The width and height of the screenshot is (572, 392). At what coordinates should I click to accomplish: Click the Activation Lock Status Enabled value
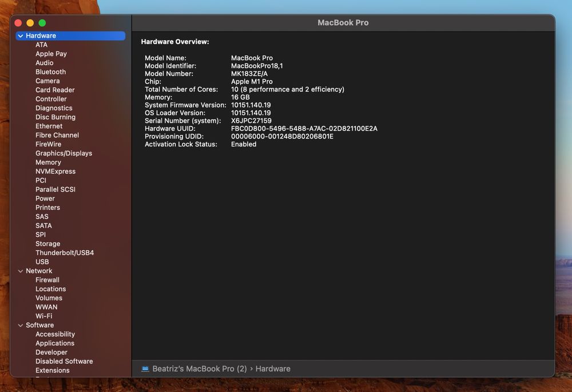click(x=244, y=144)
